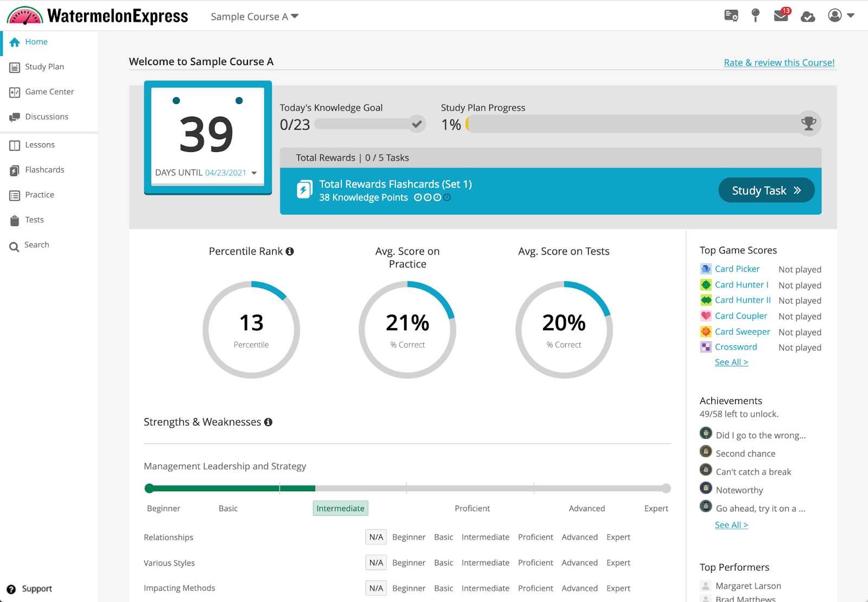Click See All under Top Game Scores
This screenshot has width=868, height=602.
coord(731,362)
